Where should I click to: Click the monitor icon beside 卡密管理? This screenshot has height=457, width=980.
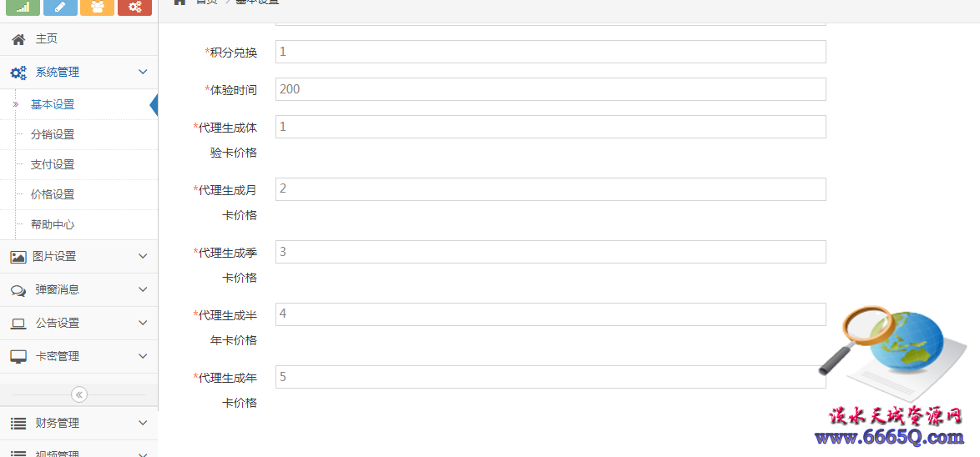pyautogui.click(x=18, y=356)
